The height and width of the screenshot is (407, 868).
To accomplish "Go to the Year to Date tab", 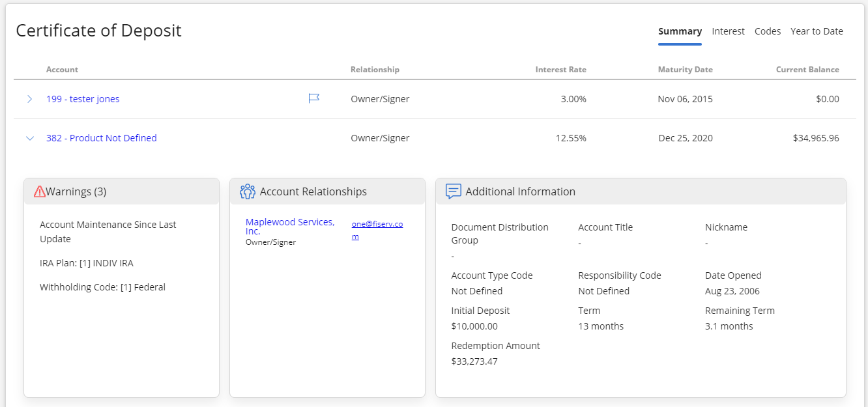I will pyautogui.click(x=817, y=31).
